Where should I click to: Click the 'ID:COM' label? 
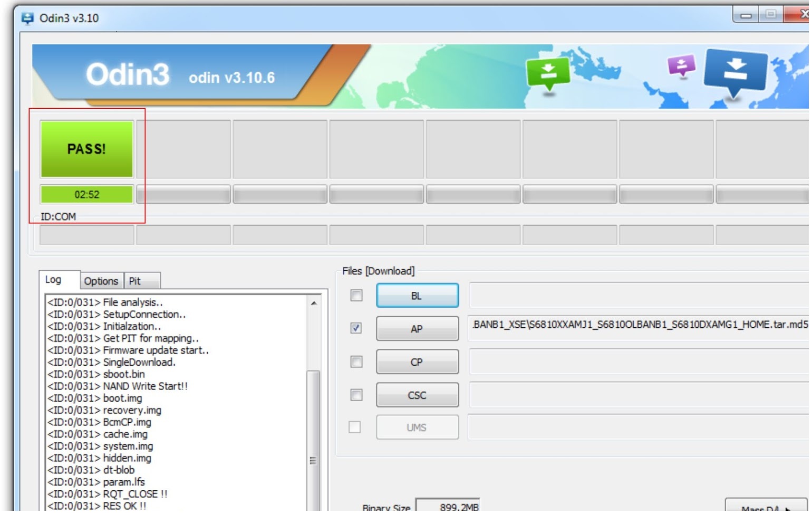point(59,217)
